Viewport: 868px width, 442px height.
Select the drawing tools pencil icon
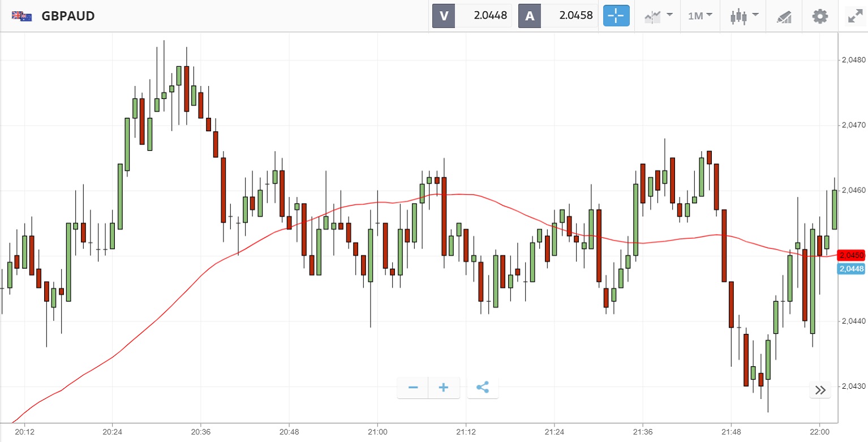pos(784,16)
